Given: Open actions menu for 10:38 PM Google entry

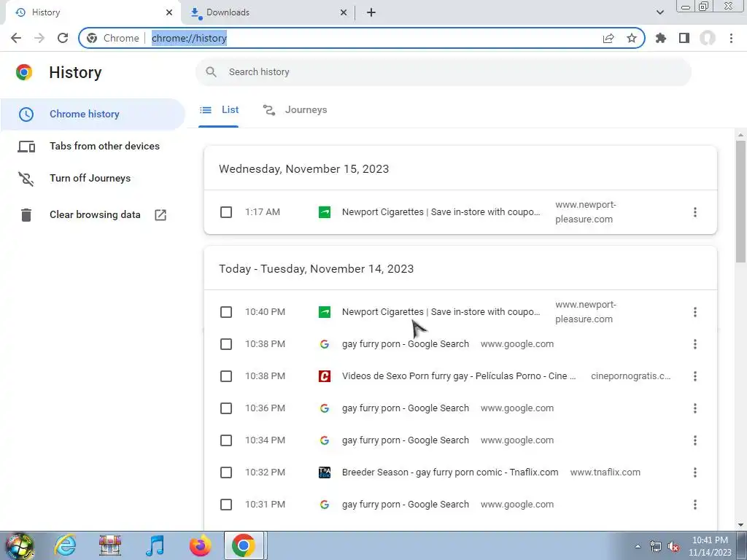Looking at the screenshot, I should pyautogui.click(x=695, y=344).
